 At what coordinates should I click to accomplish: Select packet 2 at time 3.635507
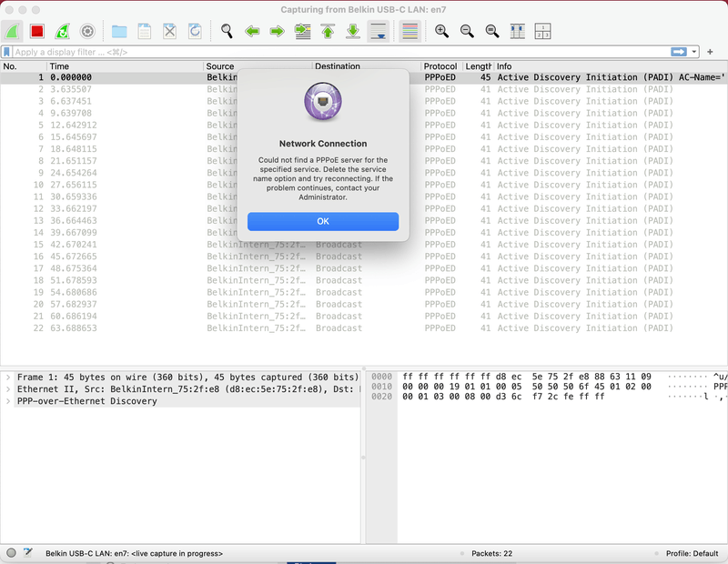tap(364, 89)
